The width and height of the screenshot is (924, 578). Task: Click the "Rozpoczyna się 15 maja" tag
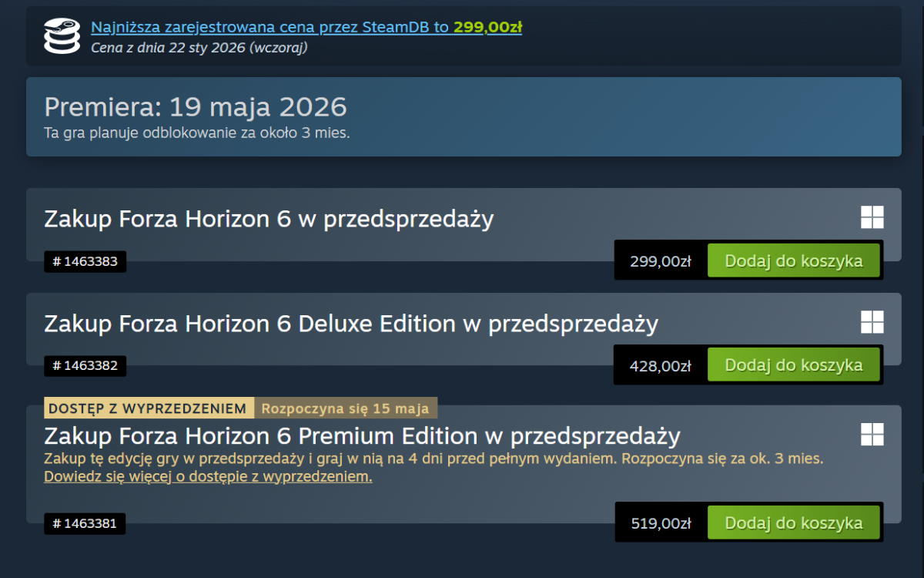(x=346, y=408)
